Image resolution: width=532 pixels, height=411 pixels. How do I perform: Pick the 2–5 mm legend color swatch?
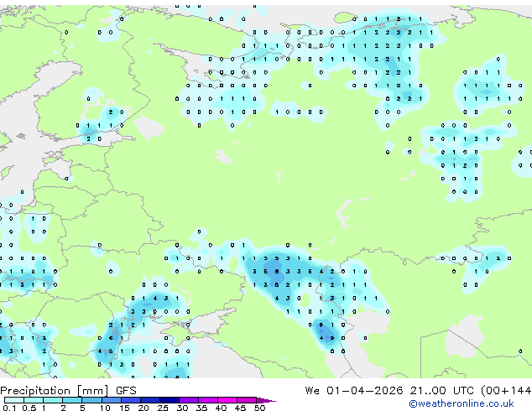click(72, 400)
